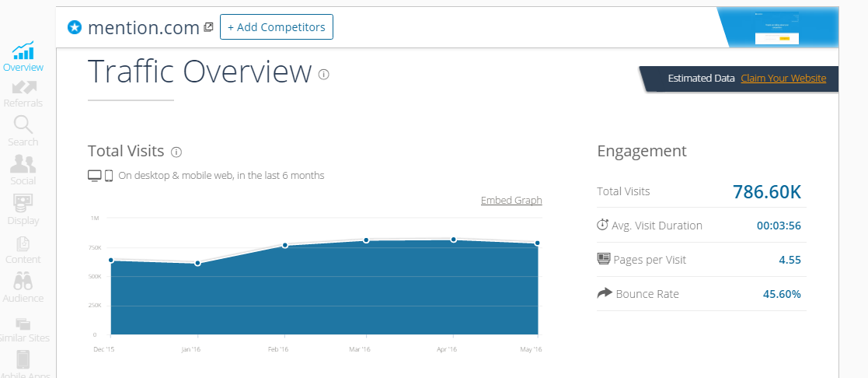
Task: Select the Dec '15 data point
Action: coord(111,260)
